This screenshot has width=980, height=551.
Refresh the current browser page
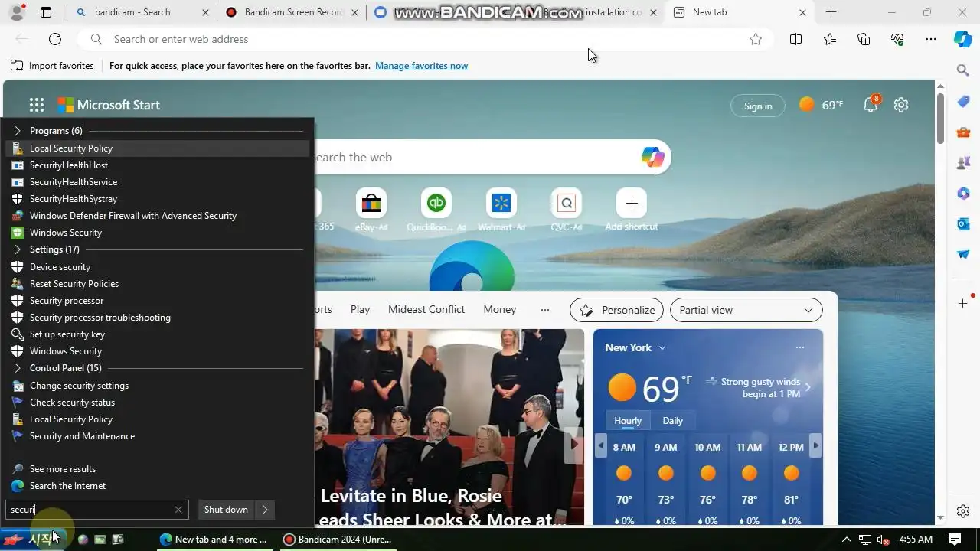coord(55,39)
